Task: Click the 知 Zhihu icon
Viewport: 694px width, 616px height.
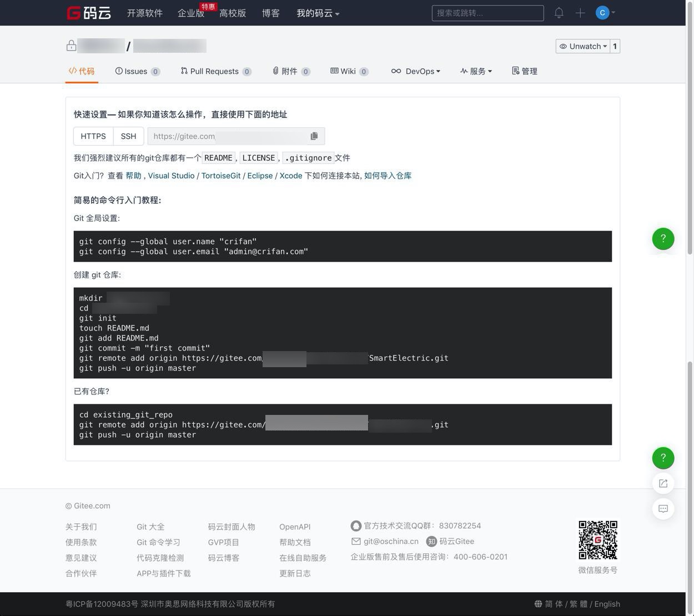Action: pyautogui.click(x=431, y=541)
